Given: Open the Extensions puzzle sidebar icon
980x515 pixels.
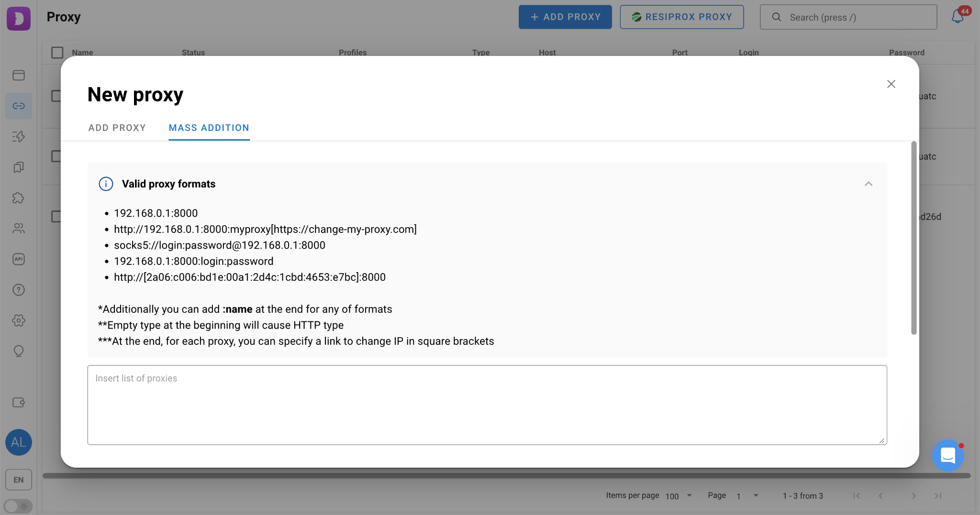Looking at the screenshot, I should click(19, 197).
